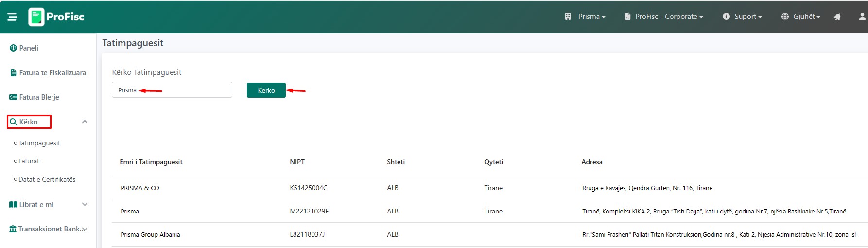Screen dimensions: 868x248
Task: Click the Tatimpaguesit page title
Action: pyautogui.click(x=133, y=43)
